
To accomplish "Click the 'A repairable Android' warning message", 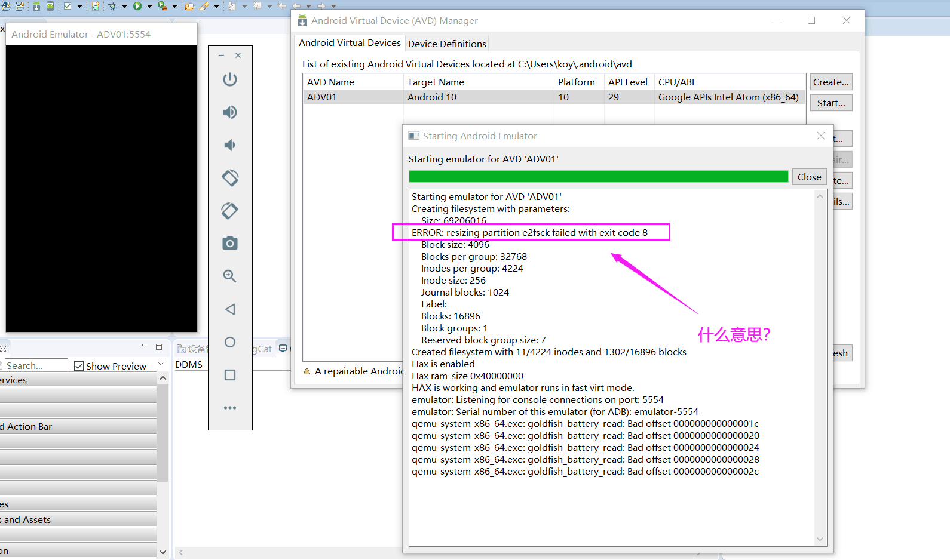I will [x=358, y=371].
